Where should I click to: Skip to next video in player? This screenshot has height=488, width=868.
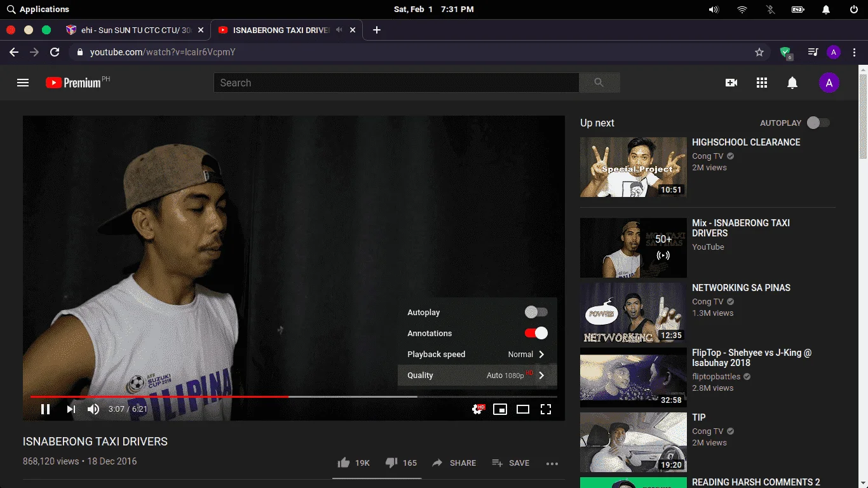pyautogui.click(x=71, y=409)
